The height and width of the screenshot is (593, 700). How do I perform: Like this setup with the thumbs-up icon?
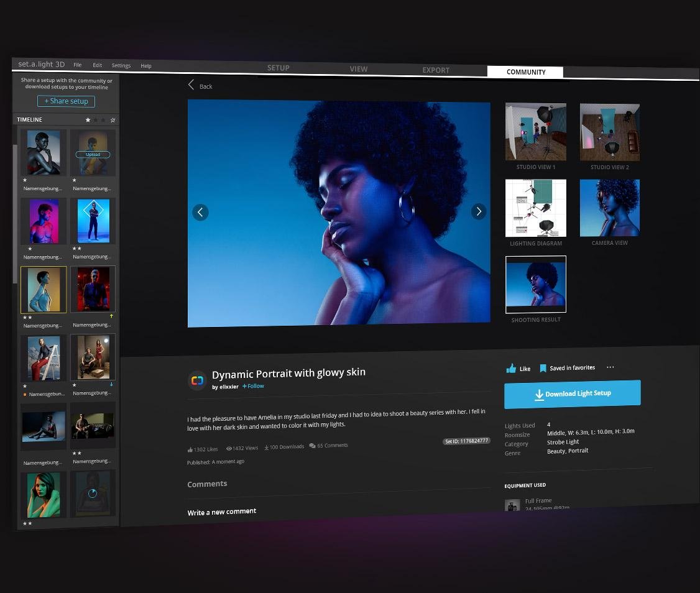512,369
